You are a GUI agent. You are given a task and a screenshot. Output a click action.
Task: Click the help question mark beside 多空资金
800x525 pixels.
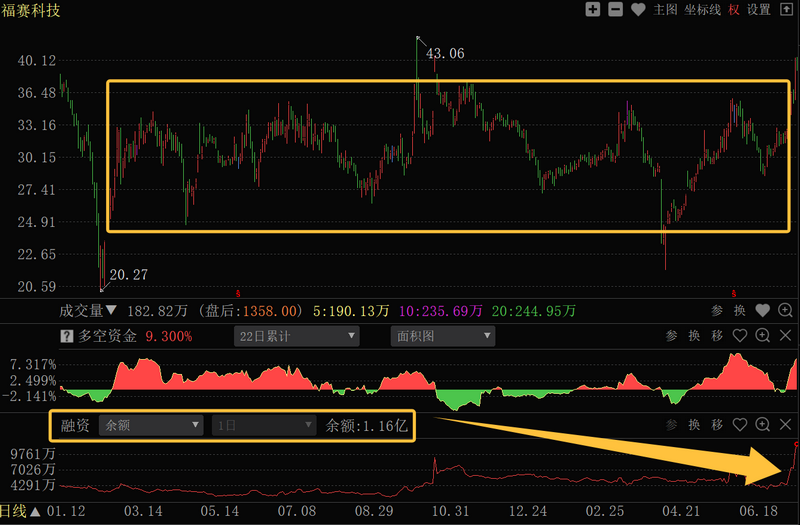coord(67,337)
